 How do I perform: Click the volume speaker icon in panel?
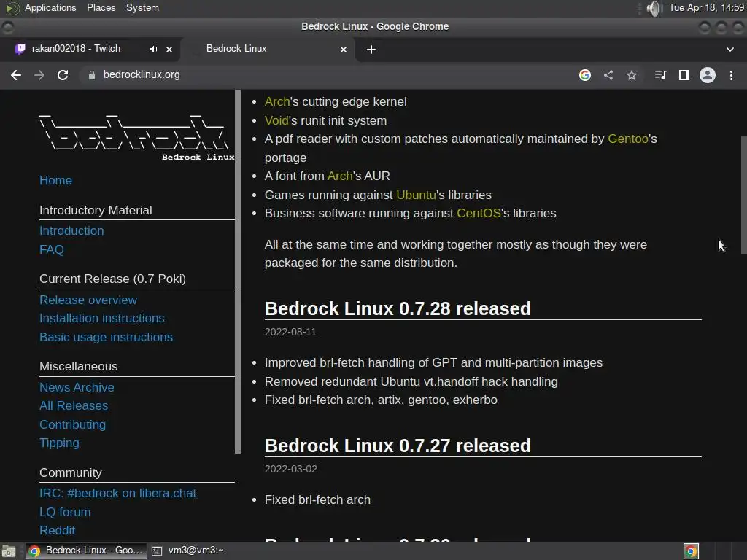click(x=653, y=8)
